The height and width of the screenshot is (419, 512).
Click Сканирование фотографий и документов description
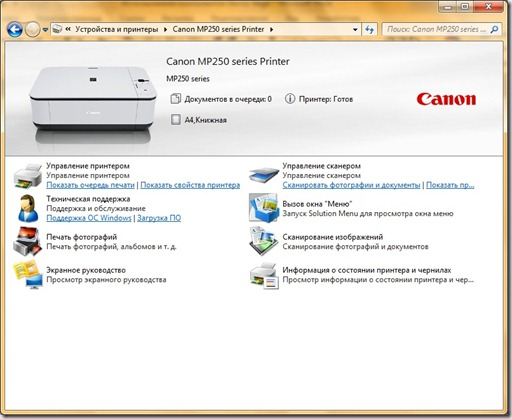[355, 247]
